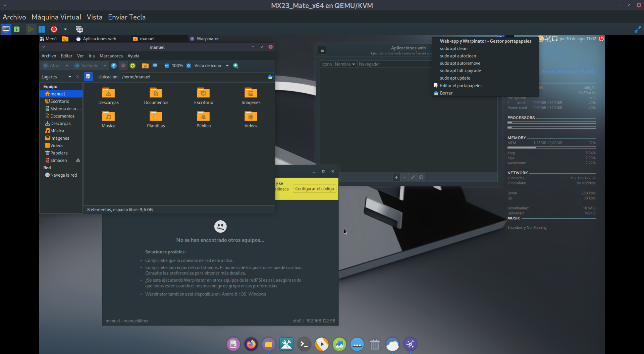The height and width of the screenshot is (354, 644).
Task: Select Sistema de archivos in the sidebar
Action: tap(61, 108)
